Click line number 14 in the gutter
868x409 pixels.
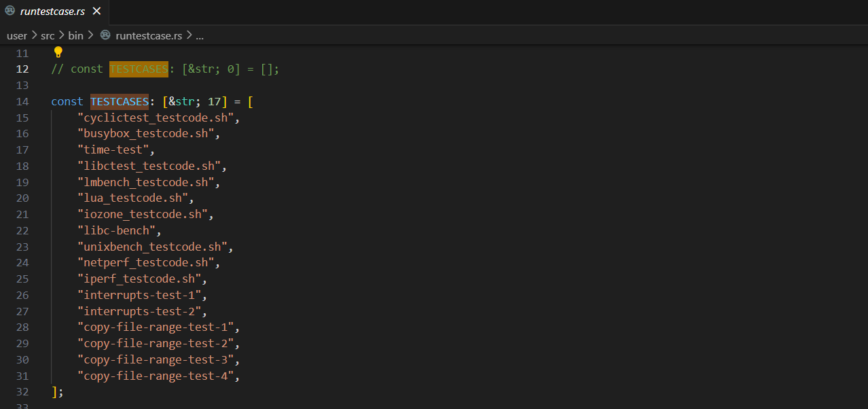22,102
